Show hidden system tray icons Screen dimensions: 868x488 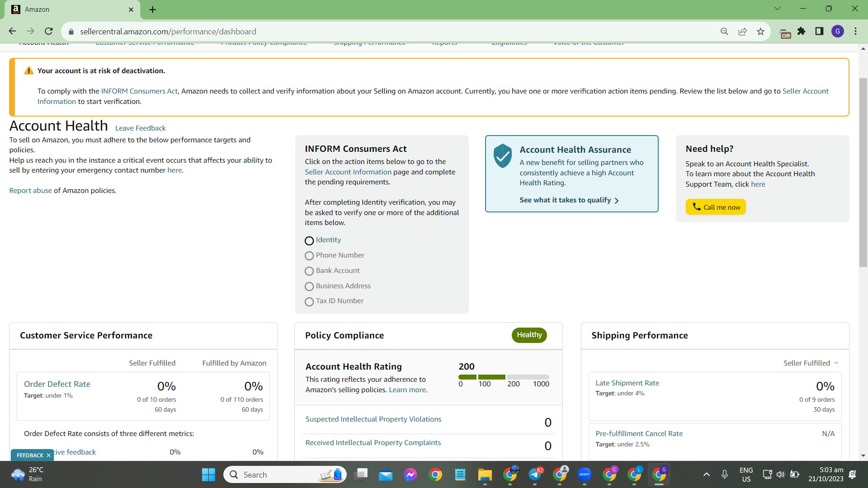(707, 474)
